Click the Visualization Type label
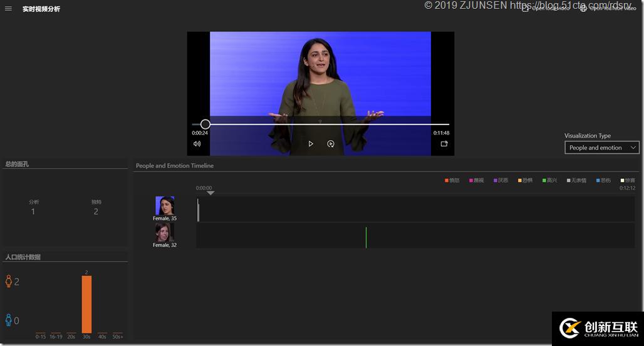Screen dimensions: 644x346 [588, 136]
